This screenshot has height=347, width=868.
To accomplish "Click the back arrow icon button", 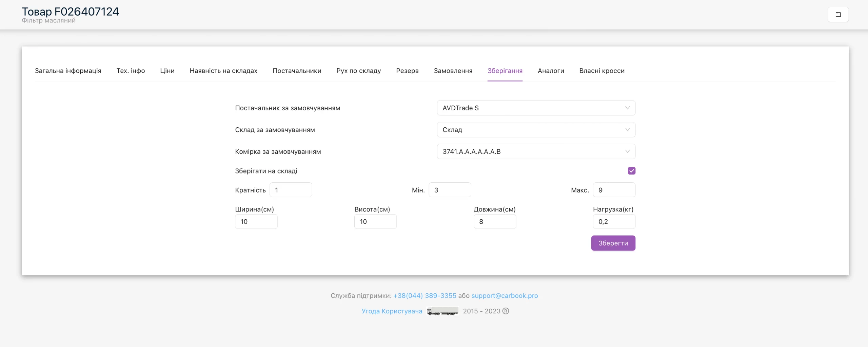I will (838, 15).
